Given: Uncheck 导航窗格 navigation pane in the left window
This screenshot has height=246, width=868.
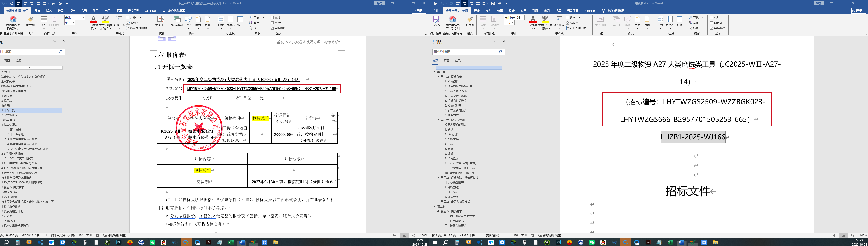Looking at the screenshot, I should coord(272,28).
